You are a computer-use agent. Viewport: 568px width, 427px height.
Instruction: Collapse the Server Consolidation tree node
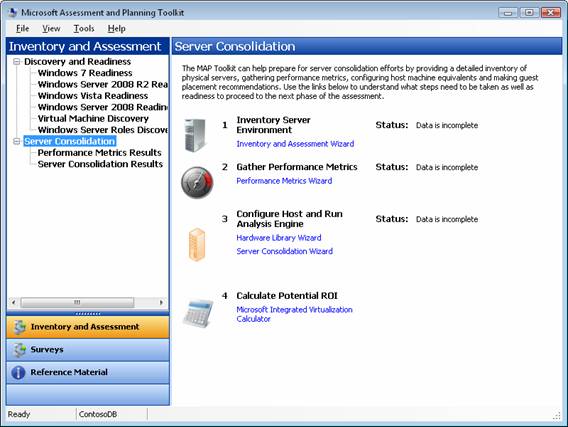click(16, 141)
